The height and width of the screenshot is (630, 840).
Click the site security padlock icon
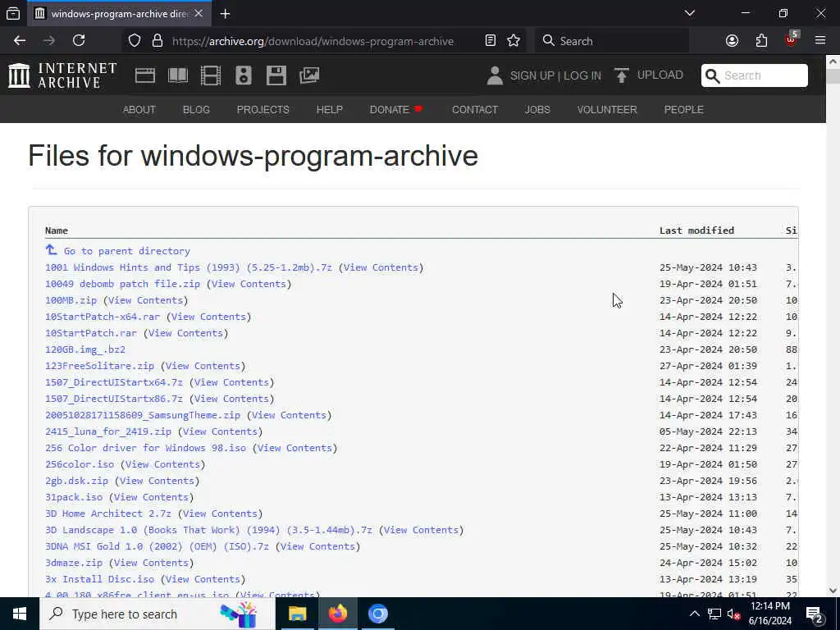point(157,41)
